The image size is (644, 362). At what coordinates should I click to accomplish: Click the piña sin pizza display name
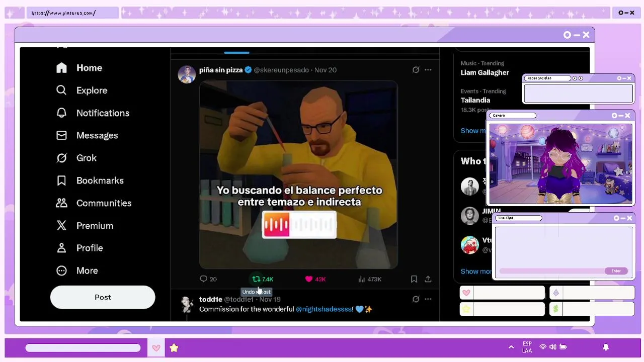221,70
